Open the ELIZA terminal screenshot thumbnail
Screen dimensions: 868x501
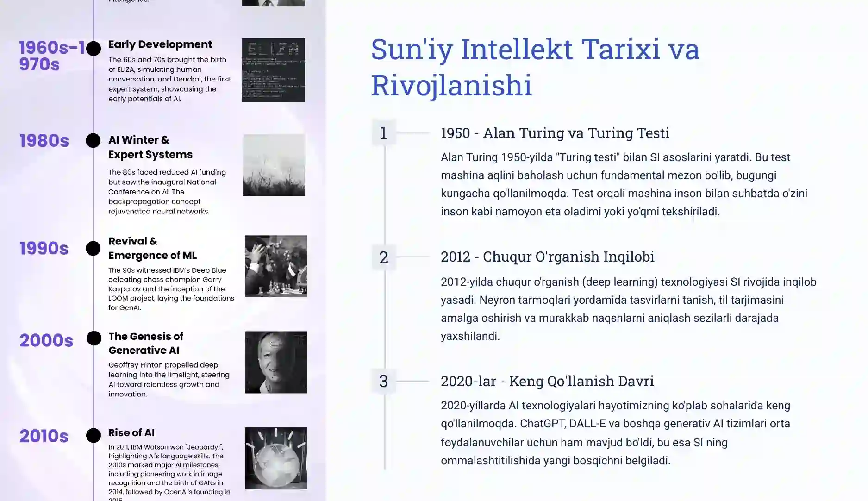pyautogui.click(x=273, y=70)
